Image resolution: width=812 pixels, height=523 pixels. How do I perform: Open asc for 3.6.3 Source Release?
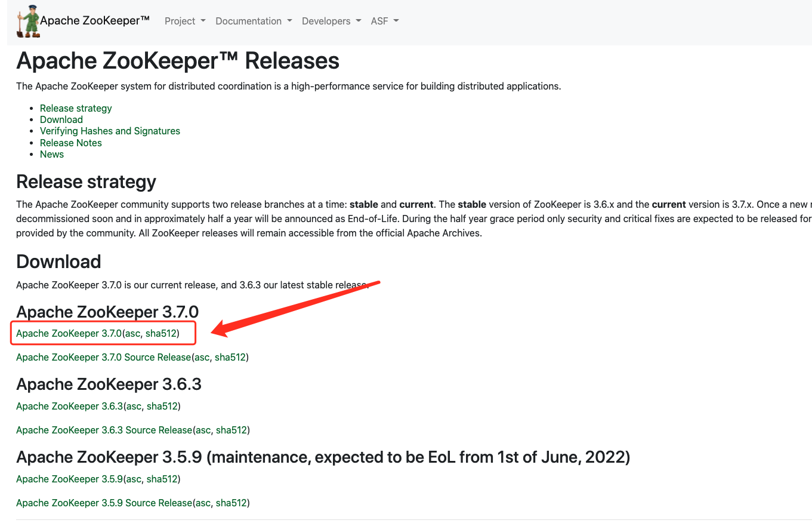203,430
